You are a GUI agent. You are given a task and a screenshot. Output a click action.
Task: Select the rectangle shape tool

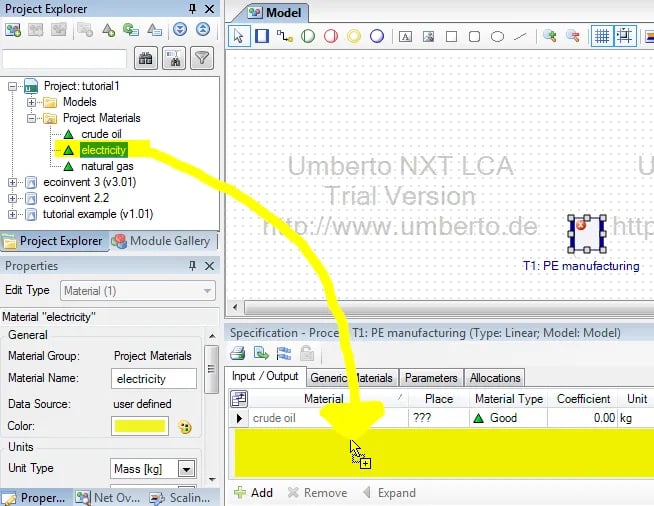point(451,37)
